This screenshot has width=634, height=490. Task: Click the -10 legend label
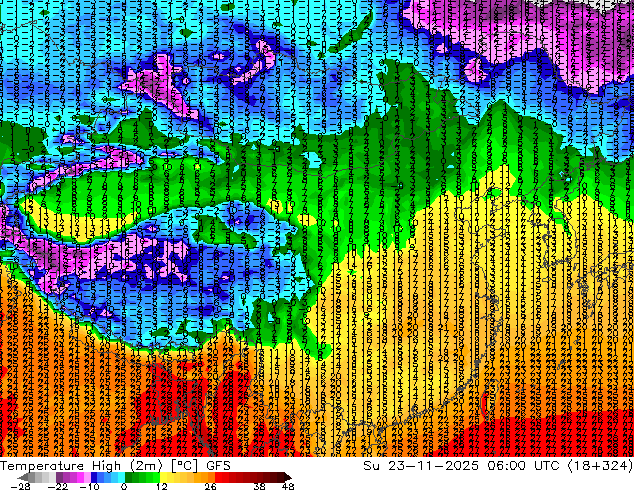pos(89,486)
